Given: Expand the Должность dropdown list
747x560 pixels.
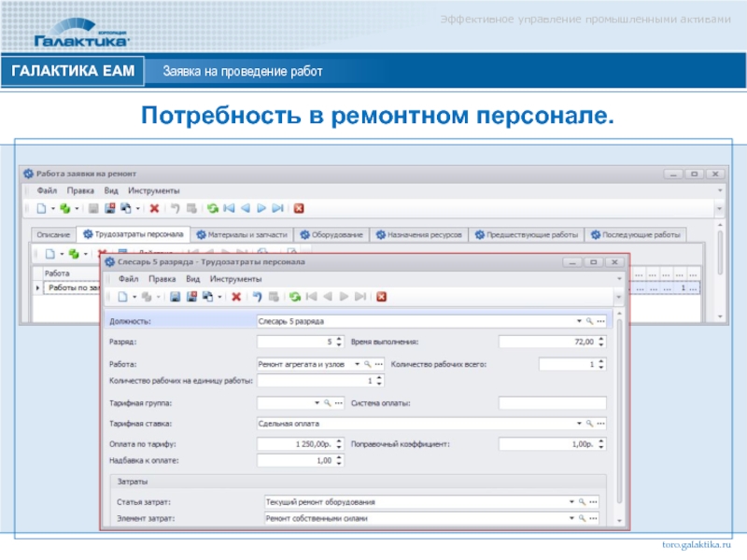Looking at the screenshot, I should [x=579, y=321].
